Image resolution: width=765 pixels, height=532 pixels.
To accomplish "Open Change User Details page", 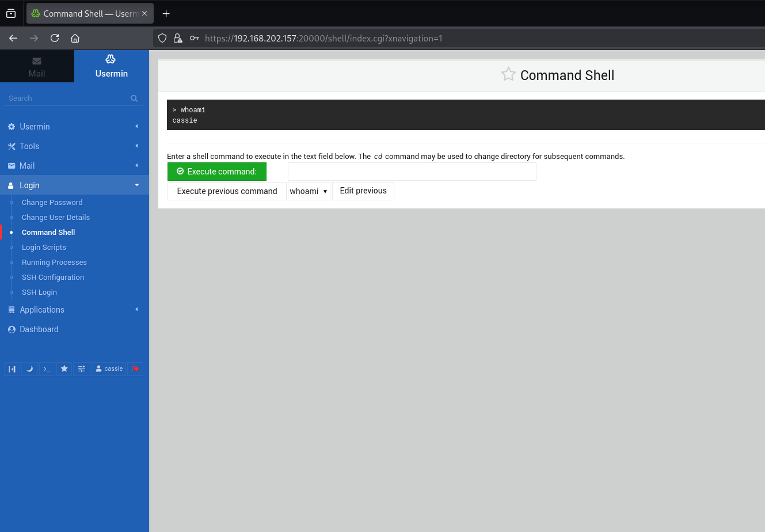I will point(56,218).
